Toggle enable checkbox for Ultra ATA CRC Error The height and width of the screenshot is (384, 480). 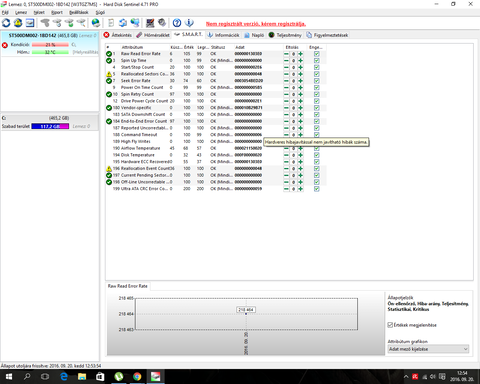pos(317,189)
